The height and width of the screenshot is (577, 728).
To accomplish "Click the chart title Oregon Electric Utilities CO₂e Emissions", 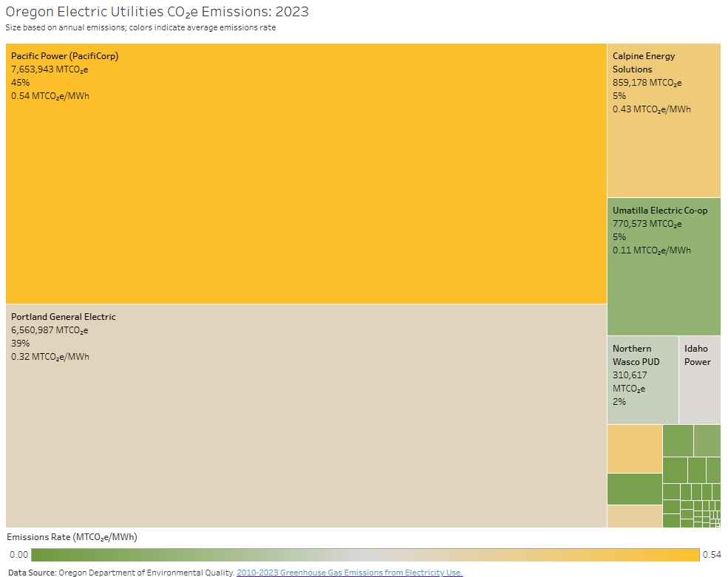I will [157, 12].
